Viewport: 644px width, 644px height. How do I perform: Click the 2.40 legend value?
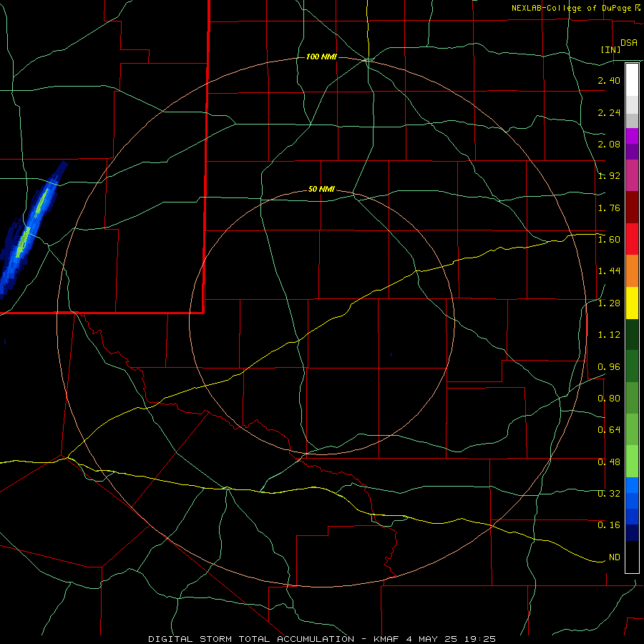pyautogui.click(x=609, y=80)
